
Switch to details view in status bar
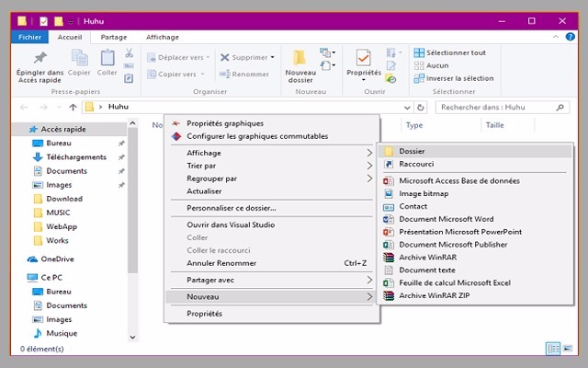(x=552, y=349)
